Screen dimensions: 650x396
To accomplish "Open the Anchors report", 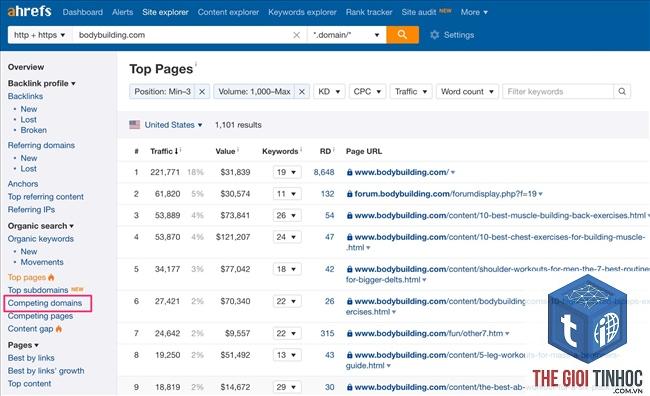I will click(23, 184).
